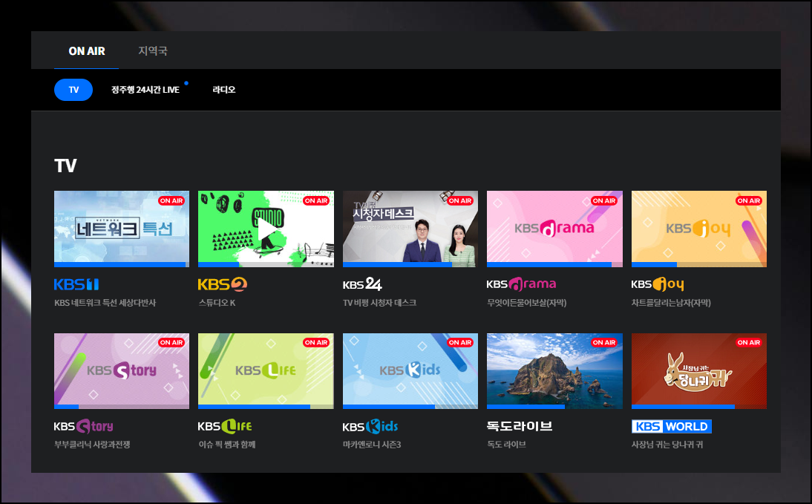Click ON AIR badge on KBS Joy card
The image size is (812, 504).
coord(749,200)
